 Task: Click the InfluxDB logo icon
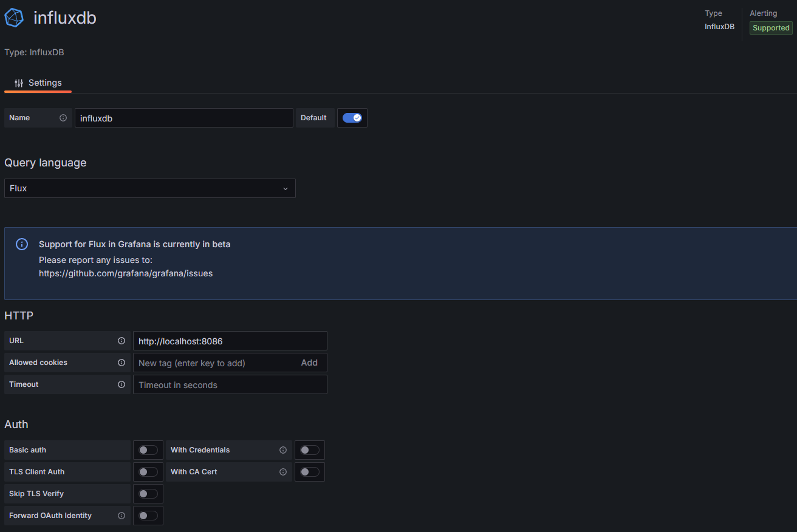(x=13, y=18)
